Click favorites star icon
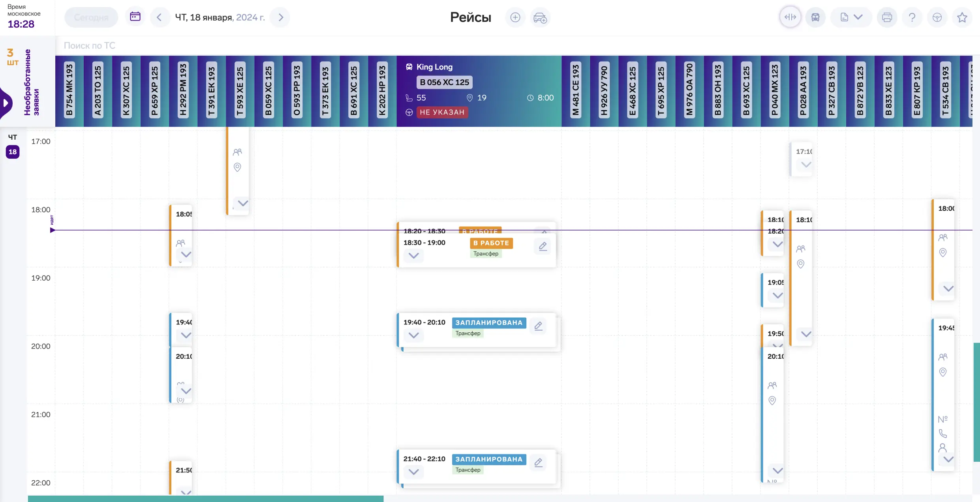 point(962,17)
